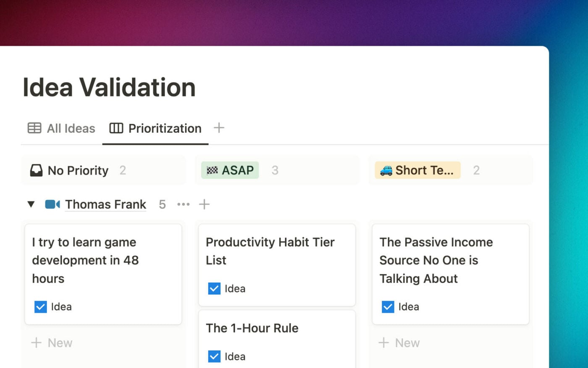Uncheck Idea on Productivity Habit Tier List card
The image size is (588, 368).
214,289
